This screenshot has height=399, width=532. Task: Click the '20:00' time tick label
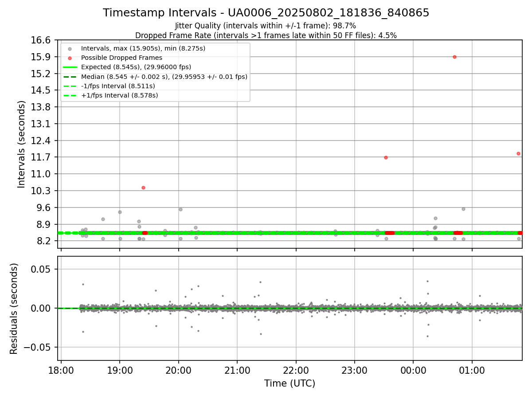click(178, 370)
